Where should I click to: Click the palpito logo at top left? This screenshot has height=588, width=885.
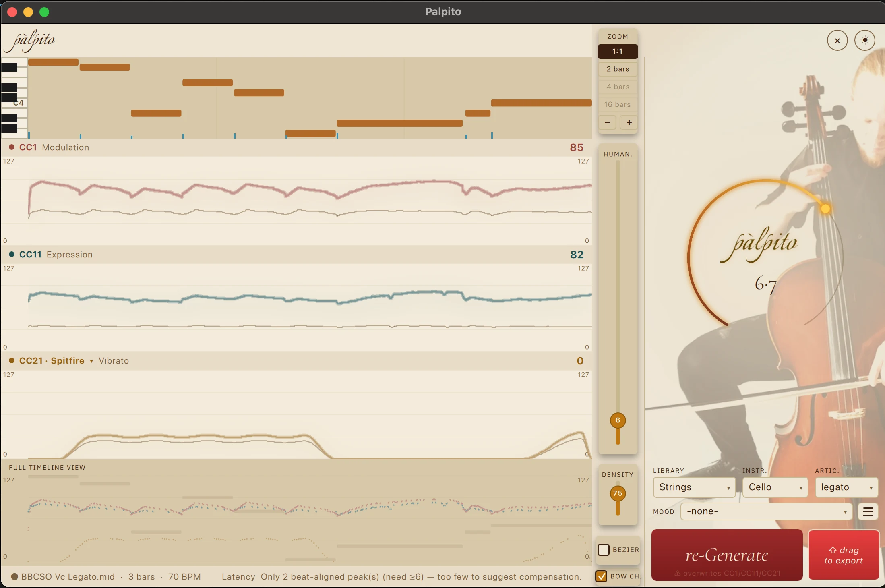pos(29,41)
